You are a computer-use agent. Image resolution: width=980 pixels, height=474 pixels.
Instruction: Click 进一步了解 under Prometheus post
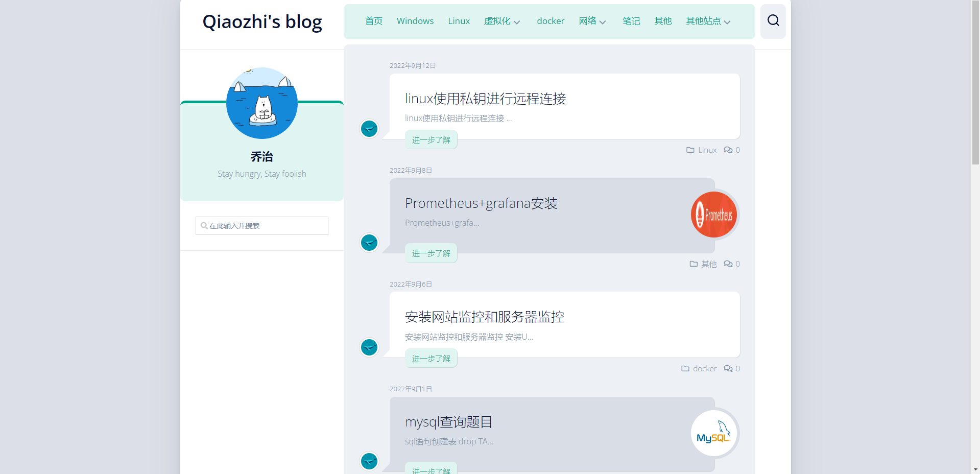(431, 253)
